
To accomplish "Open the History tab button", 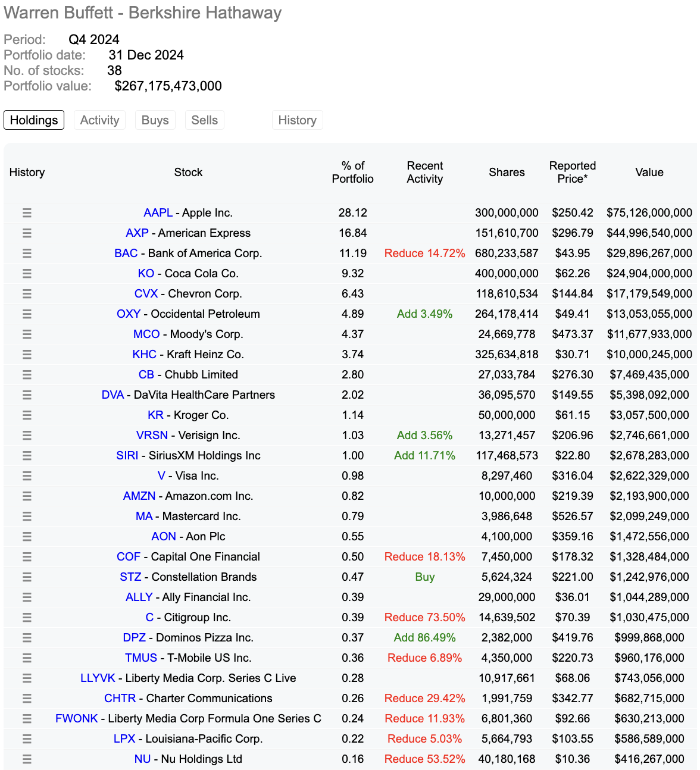I will point(298,120).
